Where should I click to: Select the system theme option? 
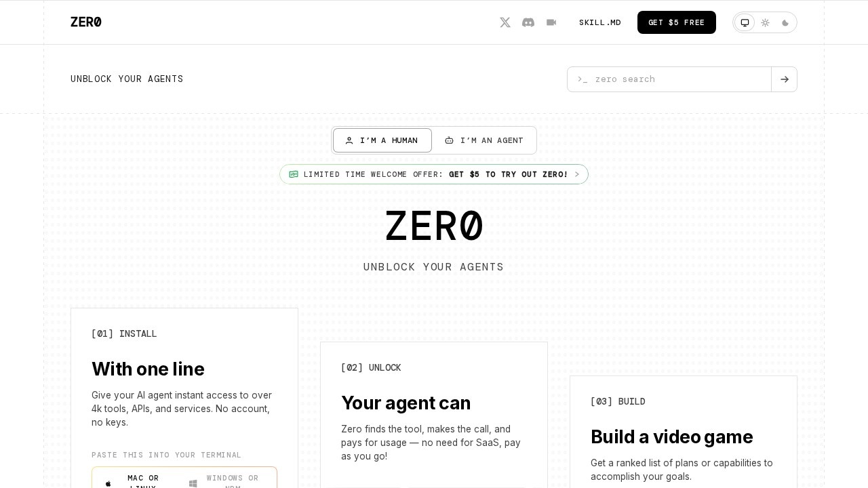pyautogui.click(x=745, y=22)
